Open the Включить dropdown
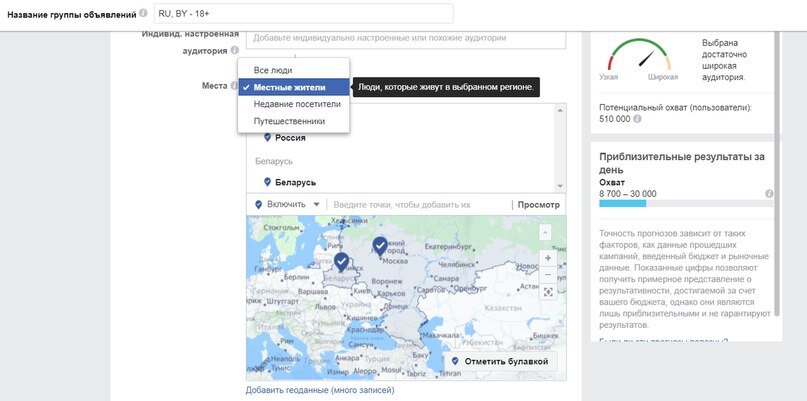807x401 pixels. pos(288,204)
